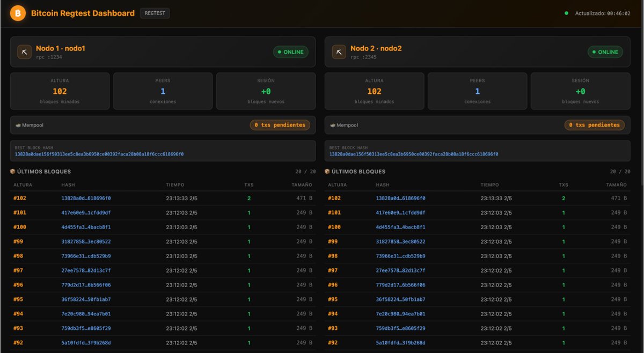
Task: Click Nodo 2 Altura card showing 102
Action: 374,91
